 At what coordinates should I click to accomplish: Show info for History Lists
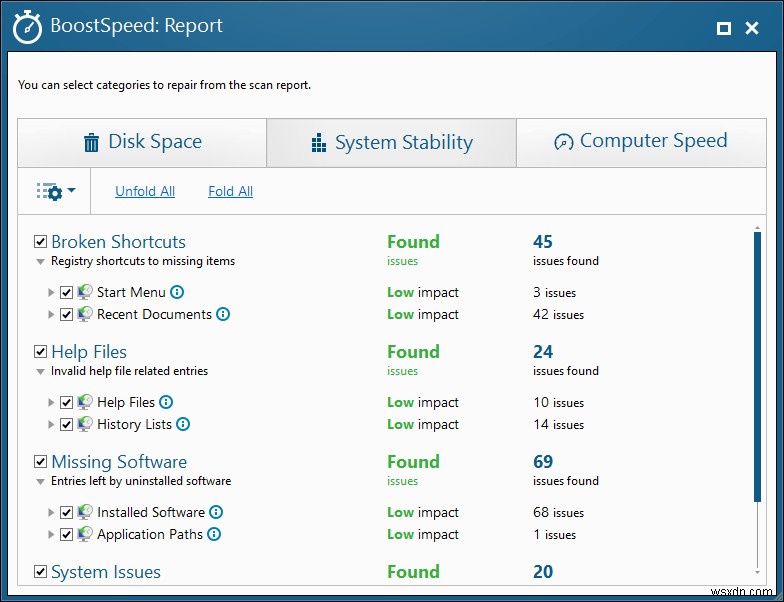click(183, 424)
